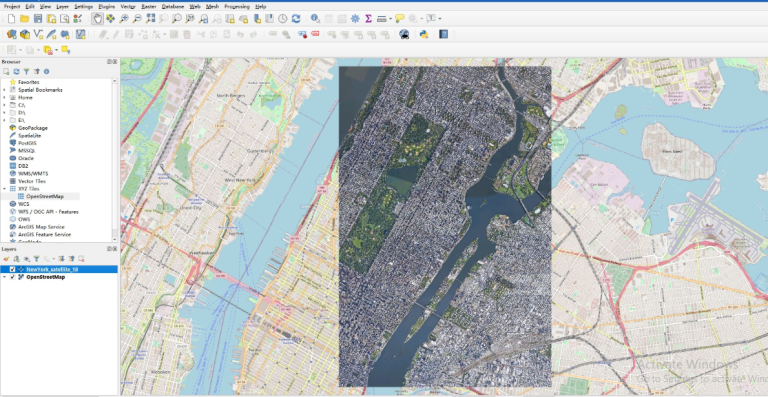Refresh the Browser panel

click(x=16, y=71)
